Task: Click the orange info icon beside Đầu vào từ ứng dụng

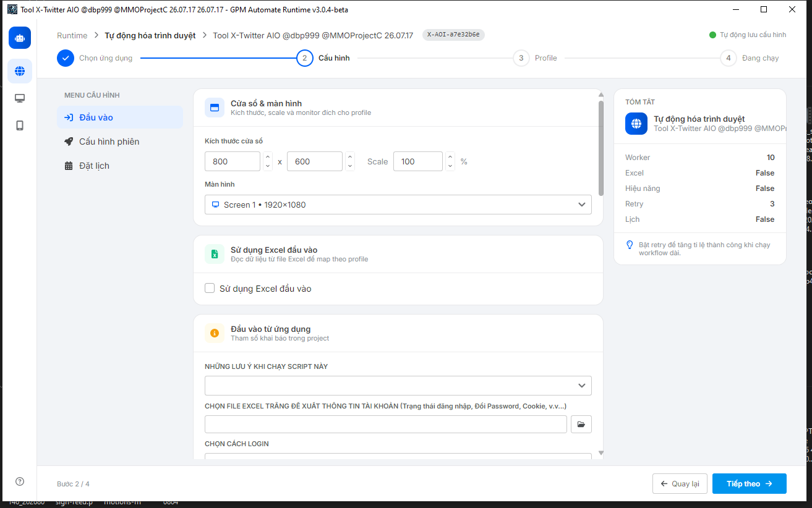Action: 215,333
